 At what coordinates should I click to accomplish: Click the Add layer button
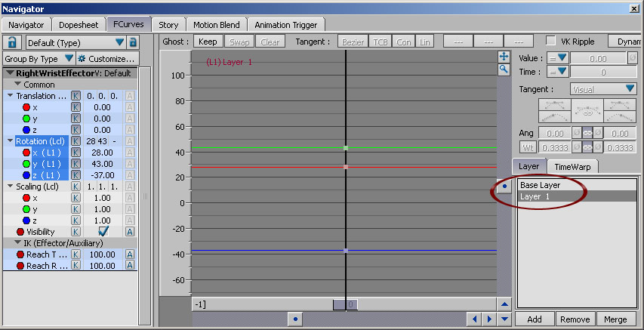point(535,319)
